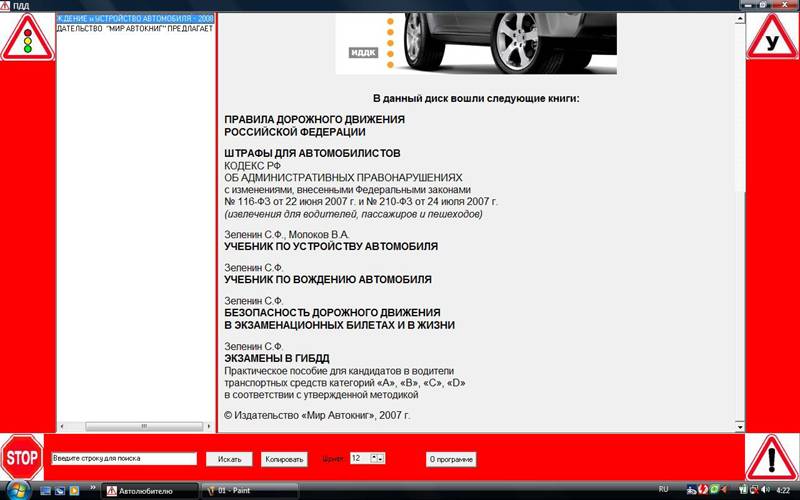Click the Копировать copy button
The width and height of the screenshot is (800, 500).
(284, 459)
